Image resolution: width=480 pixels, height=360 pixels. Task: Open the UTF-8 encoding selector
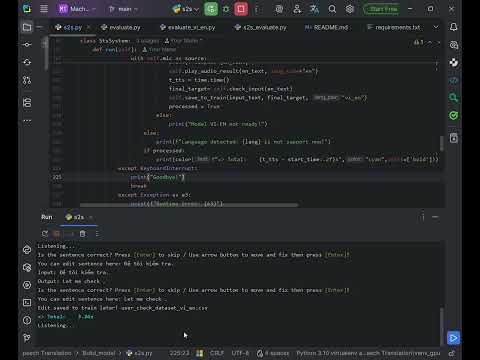click(240, 353)
